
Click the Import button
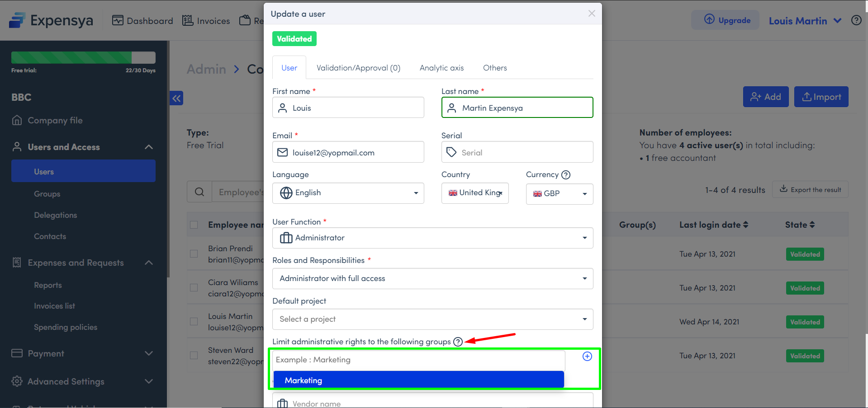pos(821,97)
